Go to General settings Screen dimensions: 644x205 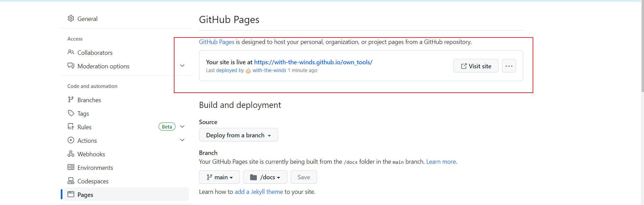pyautogui.click(x=87, y=19)
